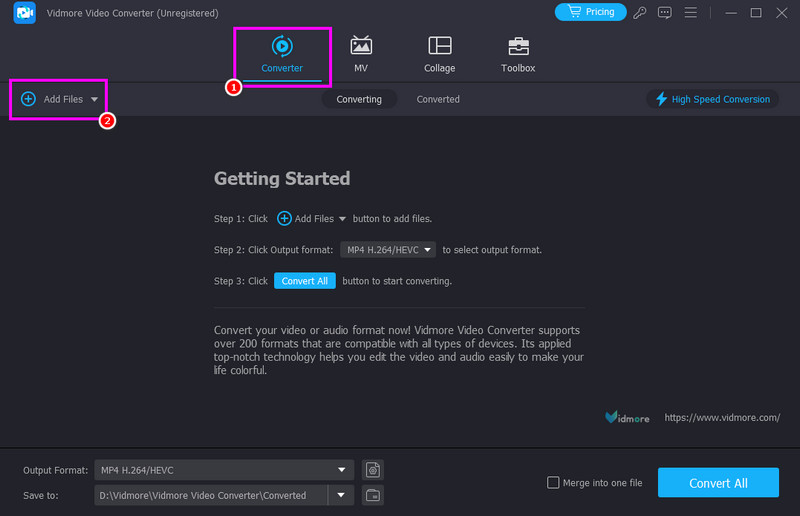This screenshot has height=516, width=800.
Task: Check Merge into one file
Action: click(x=553, y=482)
